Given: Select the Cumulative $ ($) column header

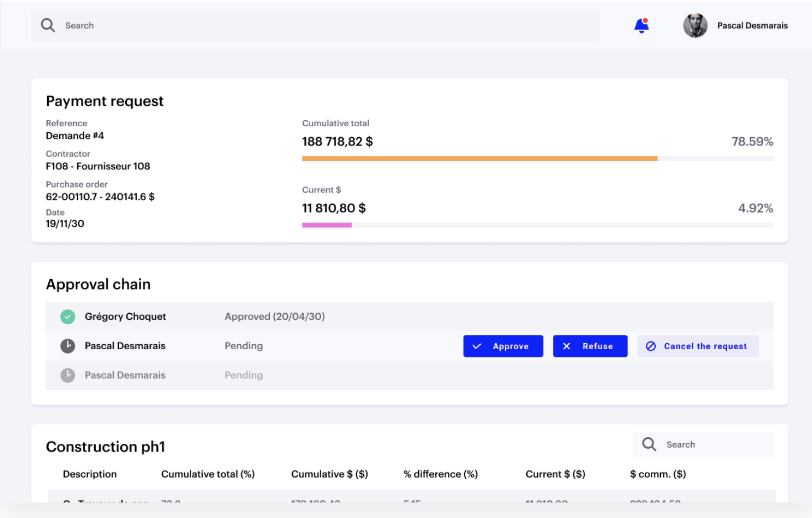Looking at the screenshot, I should 330,474.
